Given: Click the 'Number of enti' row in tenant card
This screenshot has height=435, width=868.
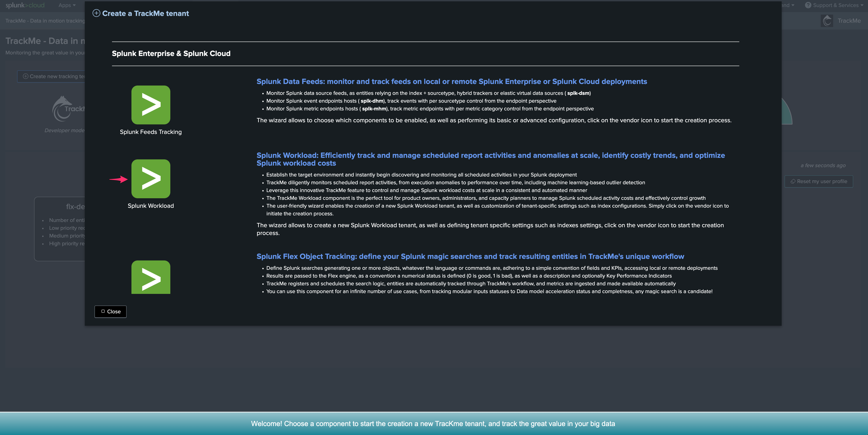Looking at the screenshot, I should pyautogui.click(x=67, y=220).
